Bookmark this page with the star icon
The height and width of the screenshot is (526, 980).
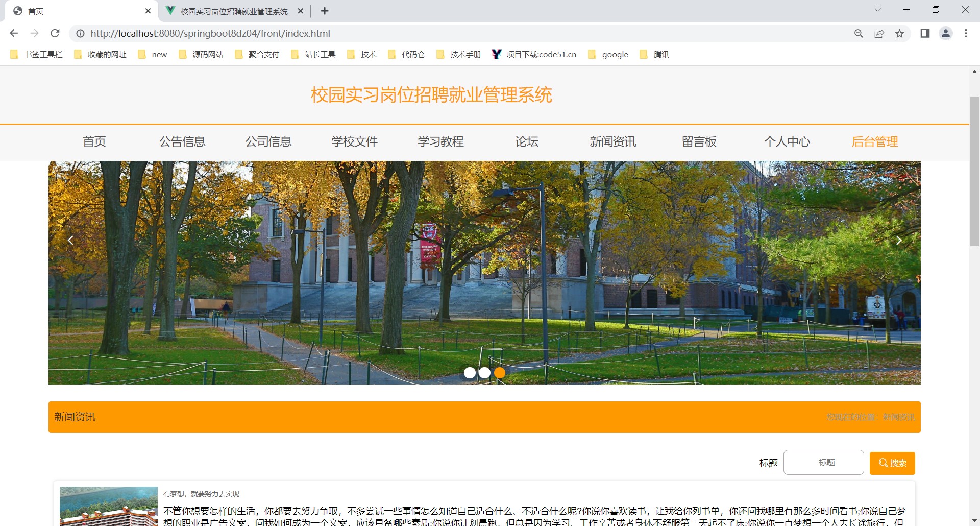(899, 33)
